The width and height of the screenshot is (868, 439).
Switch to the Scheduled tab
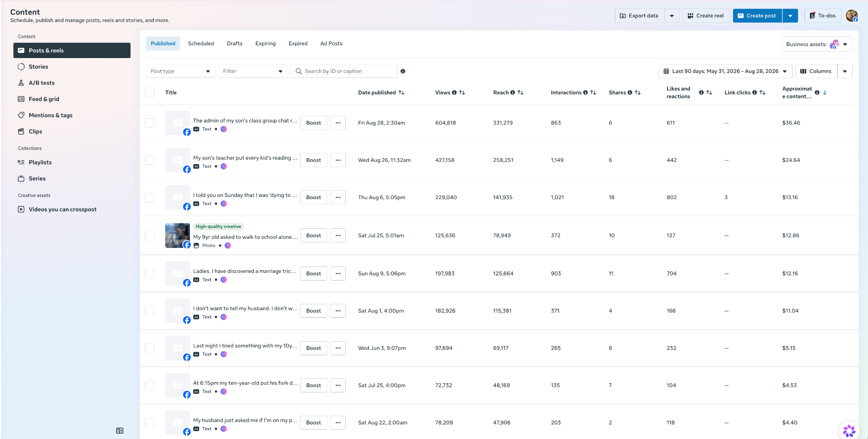click(x=201, y=44)
